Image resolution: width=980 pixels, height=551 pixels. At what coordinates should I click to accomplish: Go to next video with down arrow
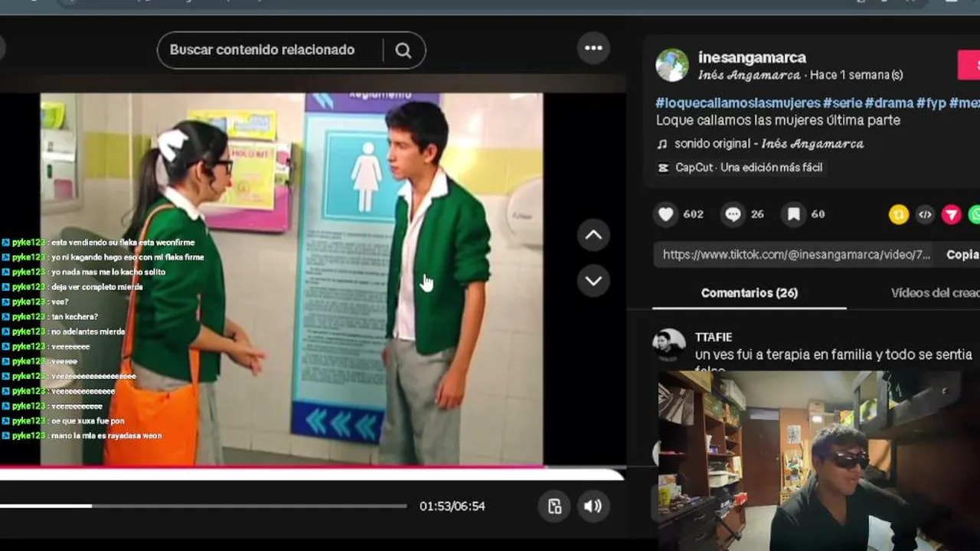pos(593,281)
